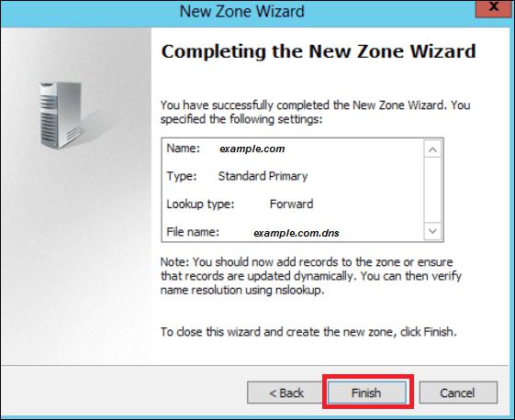Click the example.com.dns file name value
515x420 pixels.
tap(297, 233)
